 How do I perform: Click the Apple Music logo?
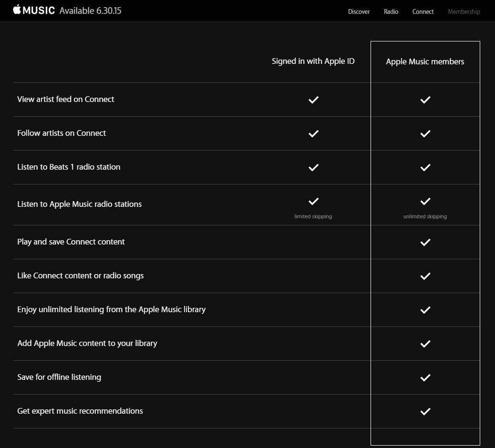(34, 10)
